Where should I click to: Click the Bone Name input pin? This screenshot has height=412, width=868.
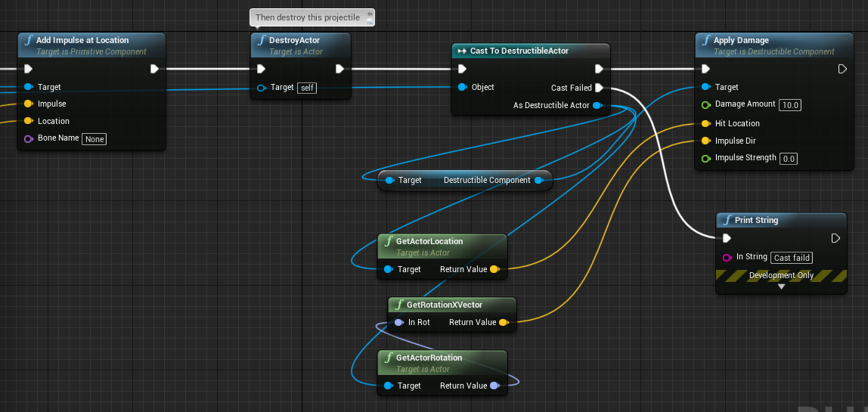[x=28, y=138]
